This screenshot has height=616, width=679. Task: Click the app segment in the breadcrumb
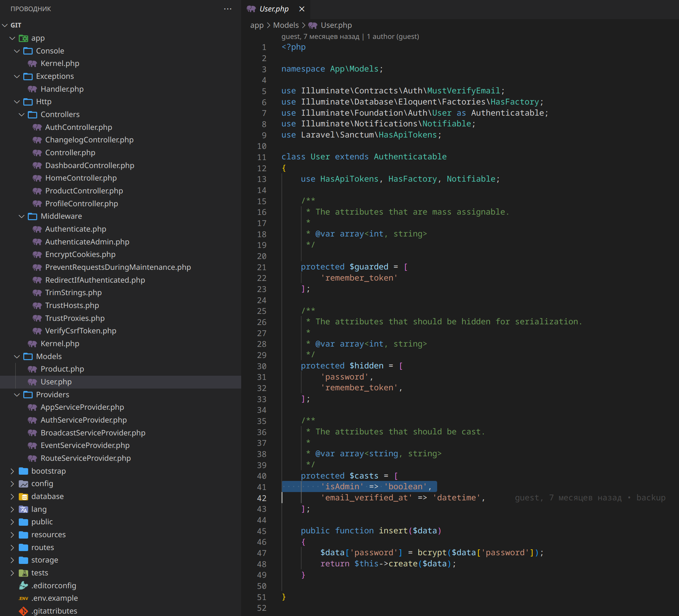[257, 25]
